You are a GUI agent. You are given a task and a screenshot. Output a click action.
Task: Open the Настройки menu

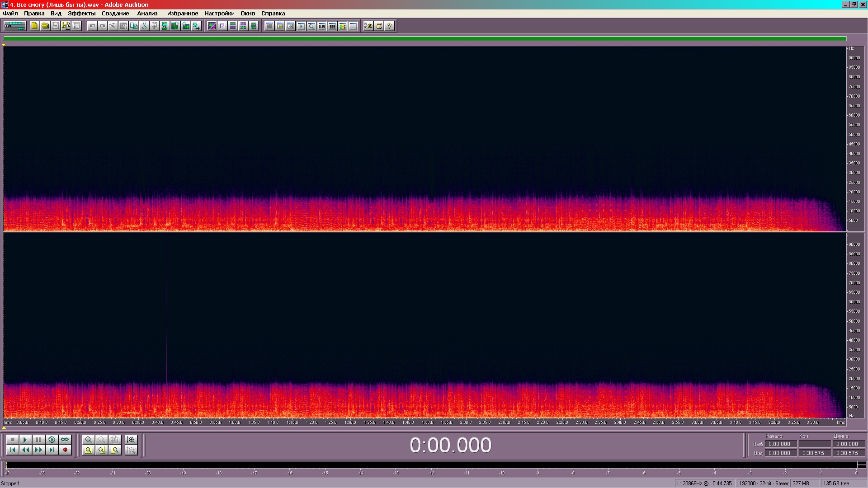[x=219, y=14]
